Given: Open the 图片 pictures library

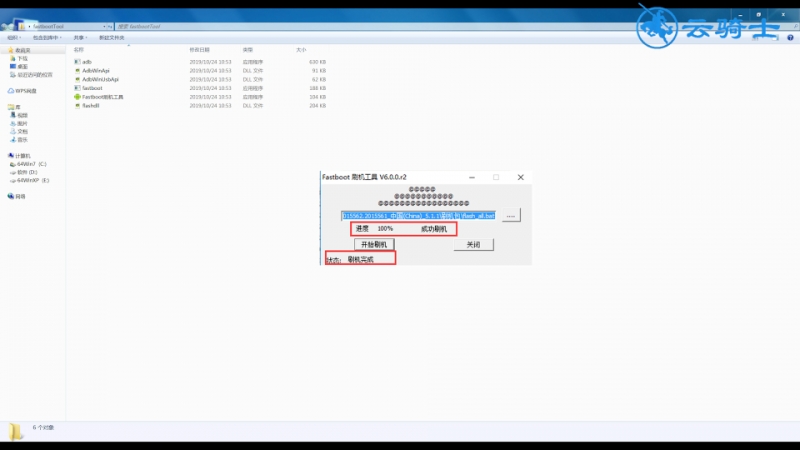Looking at the screenshot, I should click(x=19, y=123).
